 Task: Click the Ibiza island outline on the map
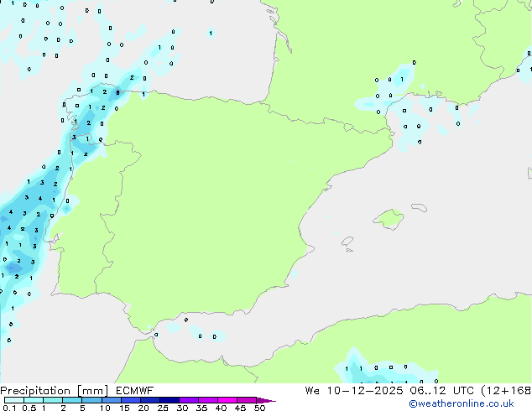(x=347, y=242)
